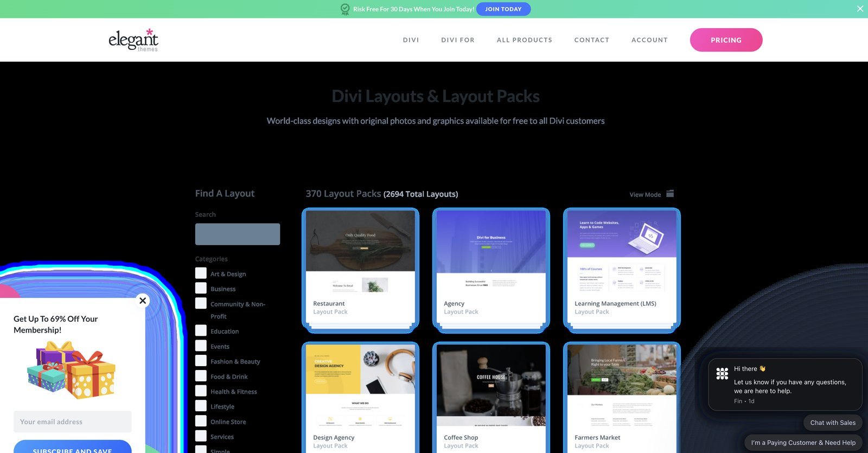
Task: Click the Elegant Themes logo
Action: (x=133, y=40)
